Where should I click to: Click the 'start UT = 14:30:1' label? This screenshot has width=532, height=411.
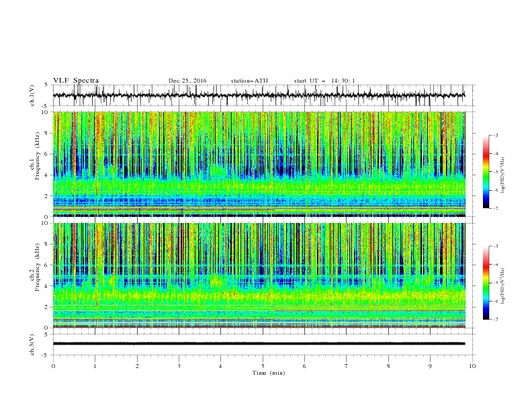click(x=324, y=81)
